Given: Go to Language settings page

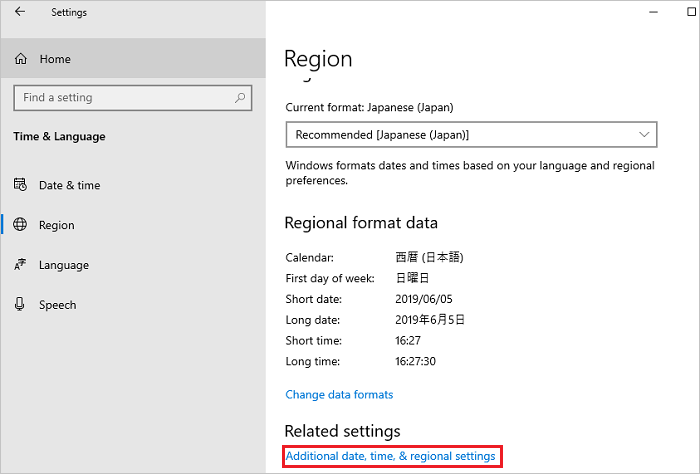Looking at the screenshot, I should (x=133, y=265).
